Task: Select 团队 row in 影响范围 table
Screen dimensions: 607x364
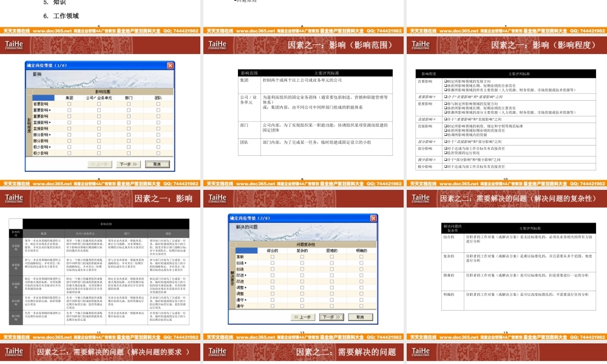Action: coord(315,147)
